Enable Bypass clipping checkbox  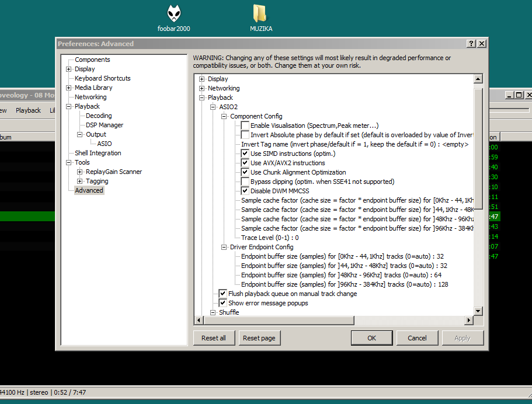click(x=245, y=182)
